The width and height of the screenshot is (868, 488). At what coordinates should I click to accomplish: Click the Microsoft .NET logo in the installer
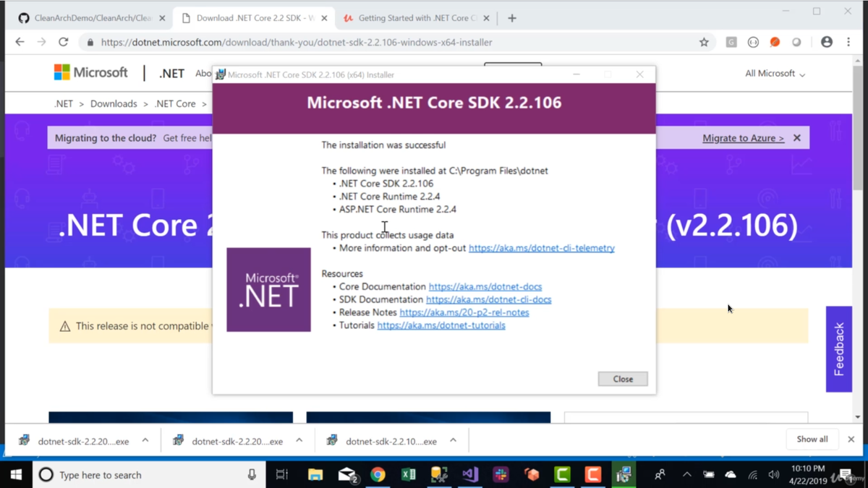pyautogui.click(x=268, y=289)
